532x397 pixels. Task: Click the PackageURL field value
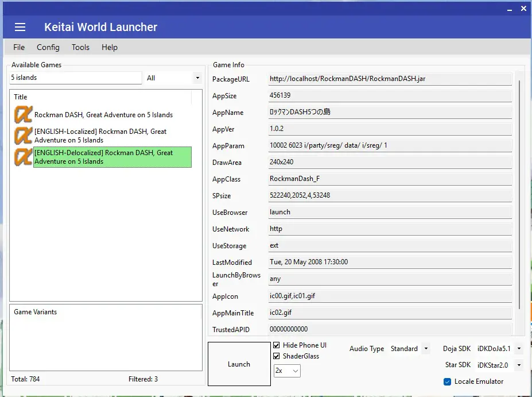[390, 79]
